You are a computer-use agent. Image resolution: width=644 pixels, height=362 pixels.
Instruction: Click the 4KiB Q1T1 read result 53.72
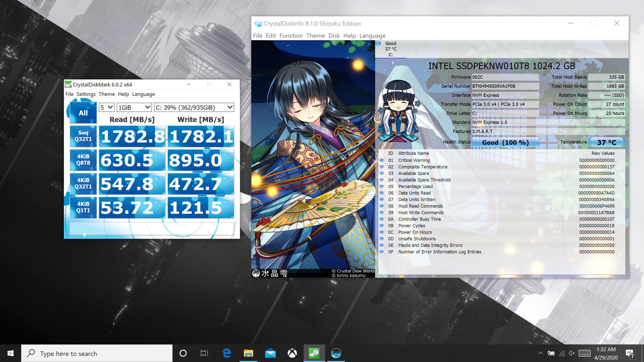132,207
